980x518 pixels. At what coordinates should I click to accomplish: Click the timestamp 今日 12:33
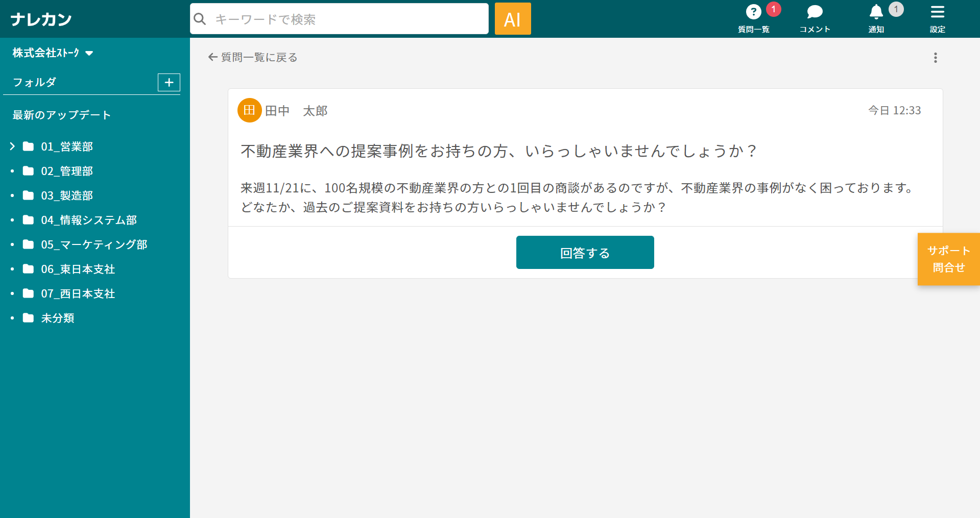pyautogui.click(x=895, y=110)
